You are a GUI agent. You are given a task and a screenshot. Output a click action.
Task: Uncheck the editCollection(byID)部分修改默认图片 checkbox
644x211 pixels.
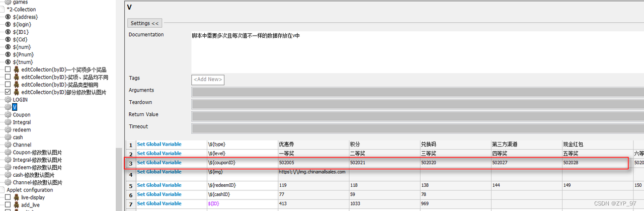pos(8,92)
